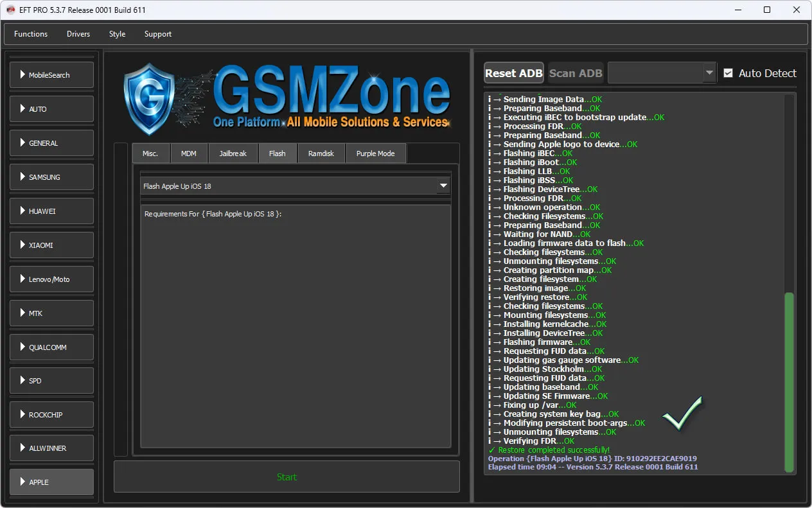The height and width of the screenshot is (508, 812).
Task: Select the MTK sidebar section
Action: 51,313
